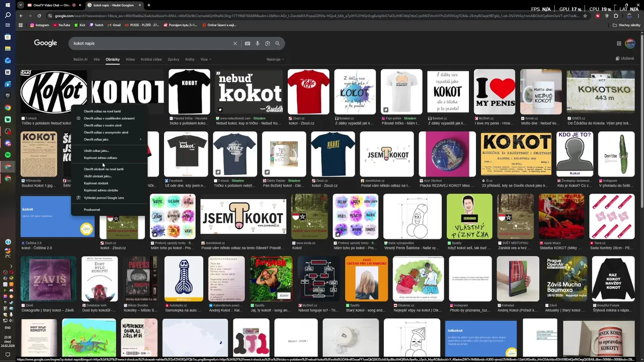
Task: Open the Všechny záložky folder
Action: (626, 25)
